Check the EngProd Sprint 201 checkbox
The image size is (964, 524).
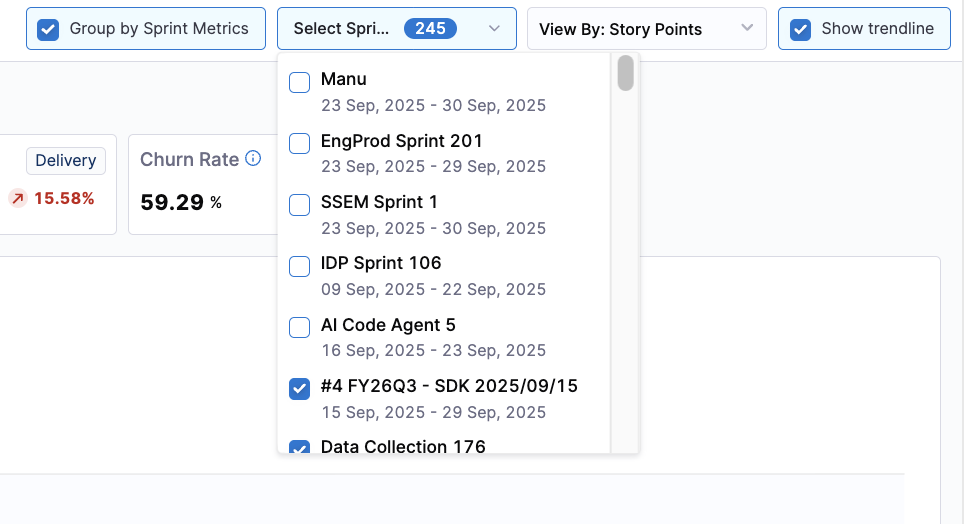click(299, 143)
